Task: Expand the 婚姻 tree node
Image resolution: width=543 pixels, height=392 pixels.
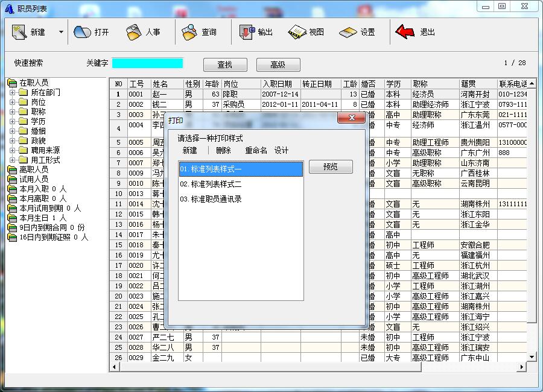Action: [x=13, y=131]
